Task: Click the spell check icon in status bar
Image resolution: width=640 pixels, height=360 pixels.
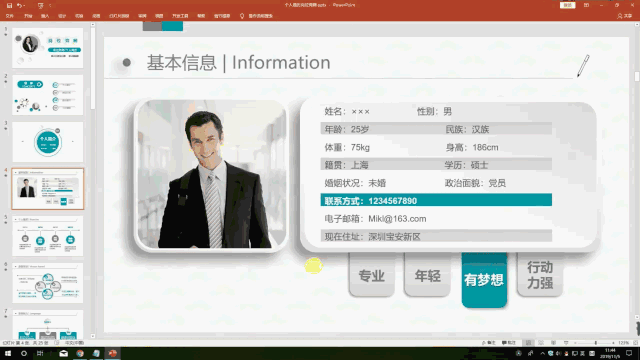Action: click(x=58, y=343)
